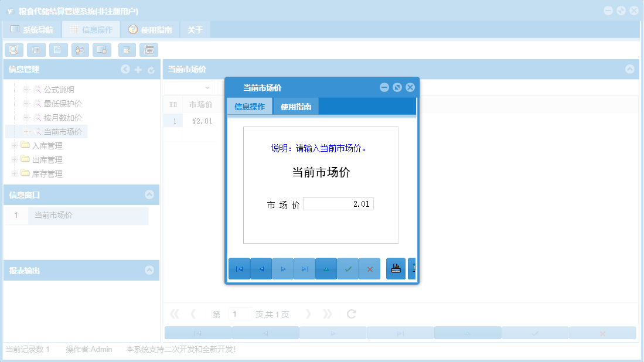644x362 pixels.
Task: Click the add icon in 信息管理 header
Action: [138, 69]
